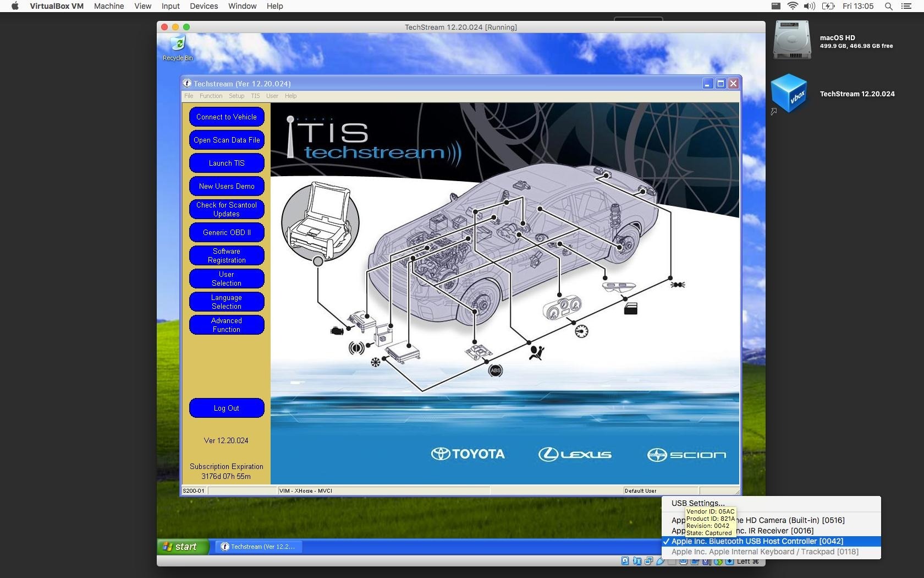Click the New Users Demo button
The image size is (924, 578).
point(227,186)
